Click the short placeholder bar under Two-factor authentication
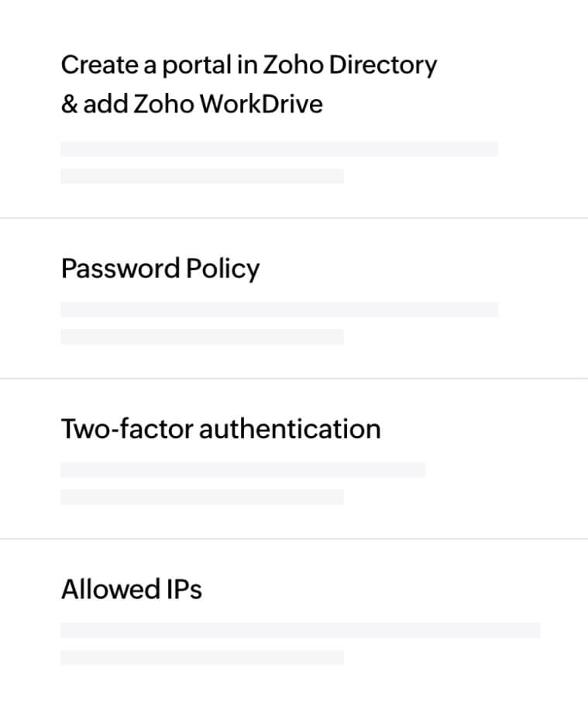 coord(202,497)
